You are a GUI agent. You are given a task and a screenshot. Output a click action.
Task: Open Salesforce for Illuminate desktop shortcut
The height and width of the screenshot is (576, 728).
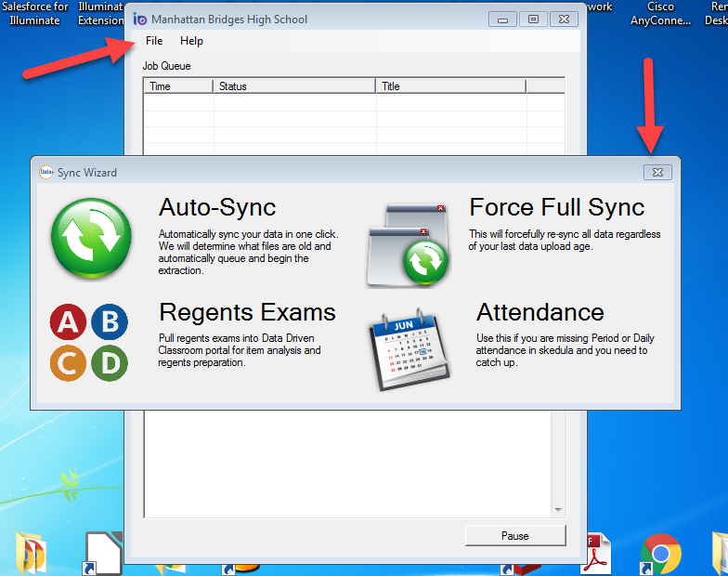pos(35,13)
